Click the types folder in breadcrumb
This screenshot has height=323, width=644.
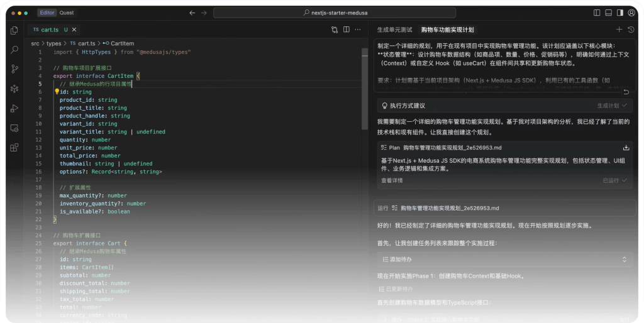tap(54, 43)
